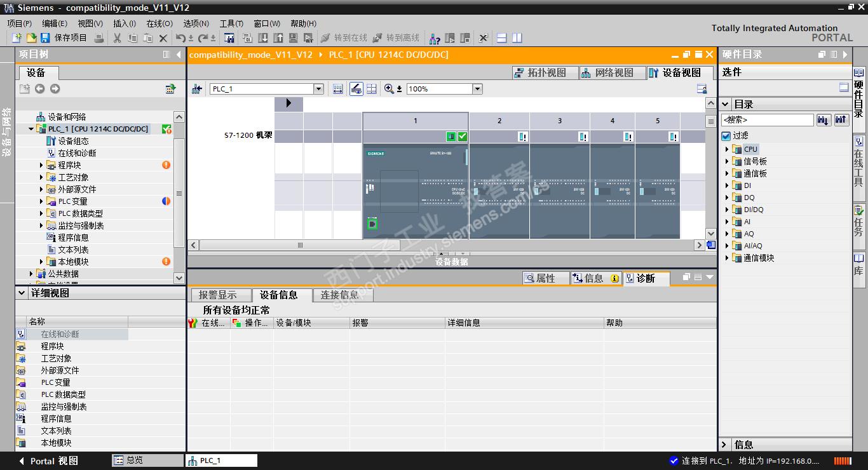Toggle page break display icon in device toolbar
This screenshot has width=868, height=470.
click(372, 89)
